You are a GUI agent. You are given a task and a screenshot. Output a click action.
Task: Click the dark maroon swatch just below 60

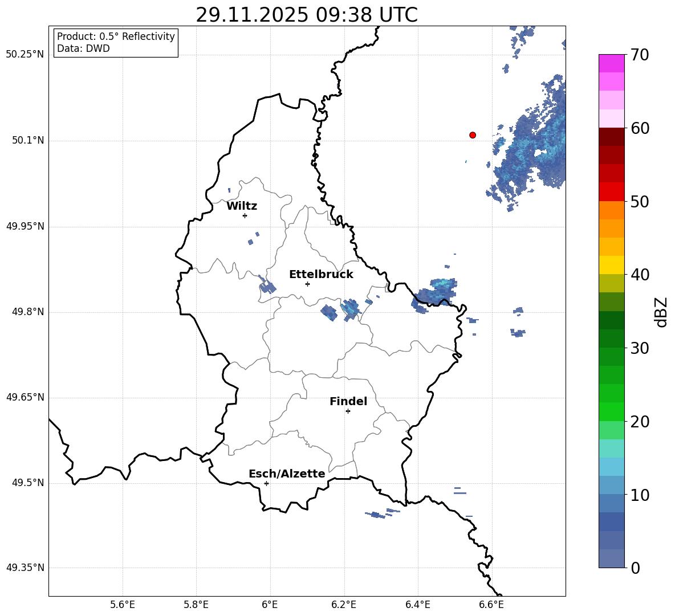click(611, 137)
